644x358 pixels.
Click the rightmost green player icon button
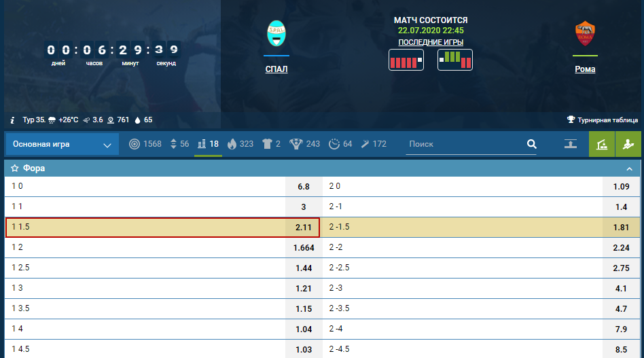[628, 144]
